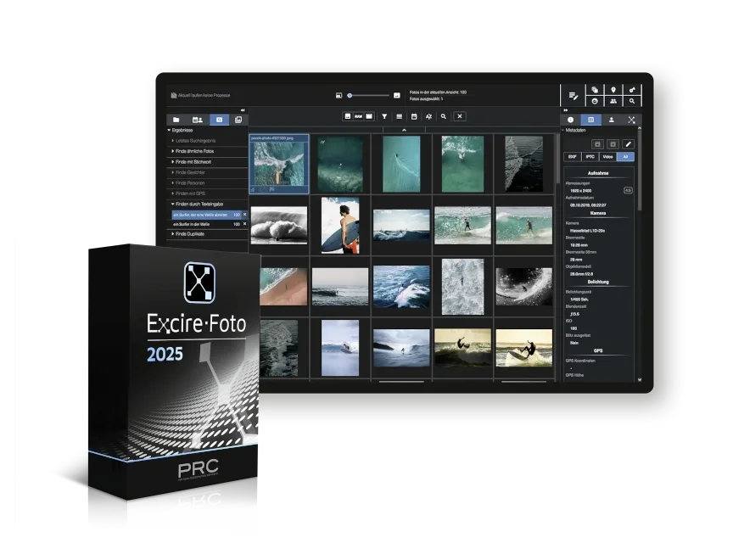Toggle the photo file type filter
The image size is (733, 560).
coord(348,116)
